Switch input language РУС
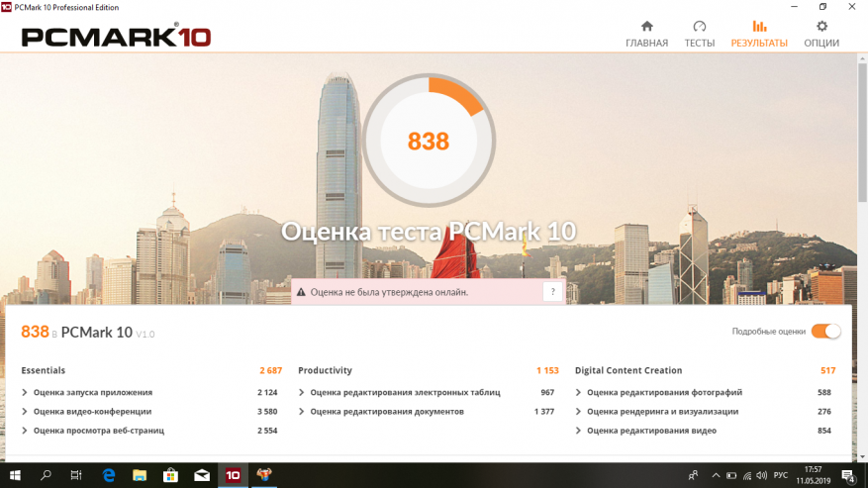 point(781,475)
